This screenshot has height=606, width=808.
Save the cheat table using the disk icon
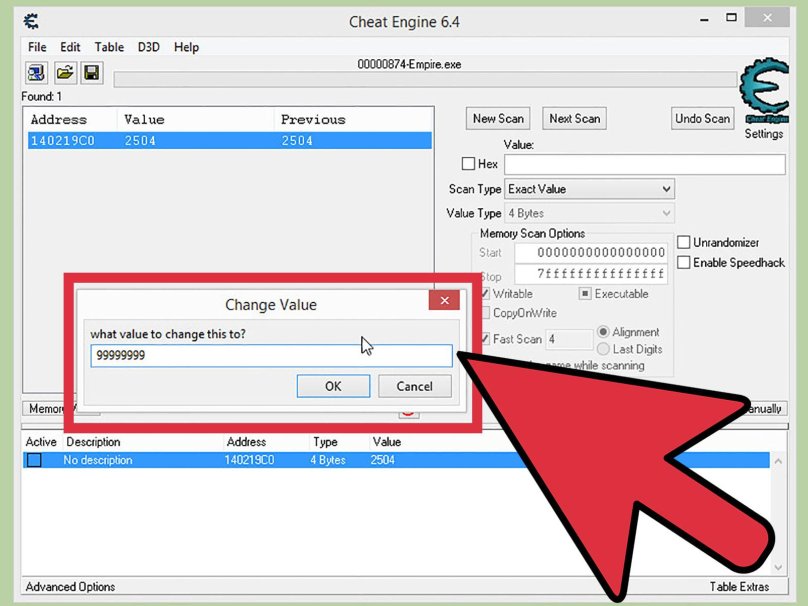91,72
